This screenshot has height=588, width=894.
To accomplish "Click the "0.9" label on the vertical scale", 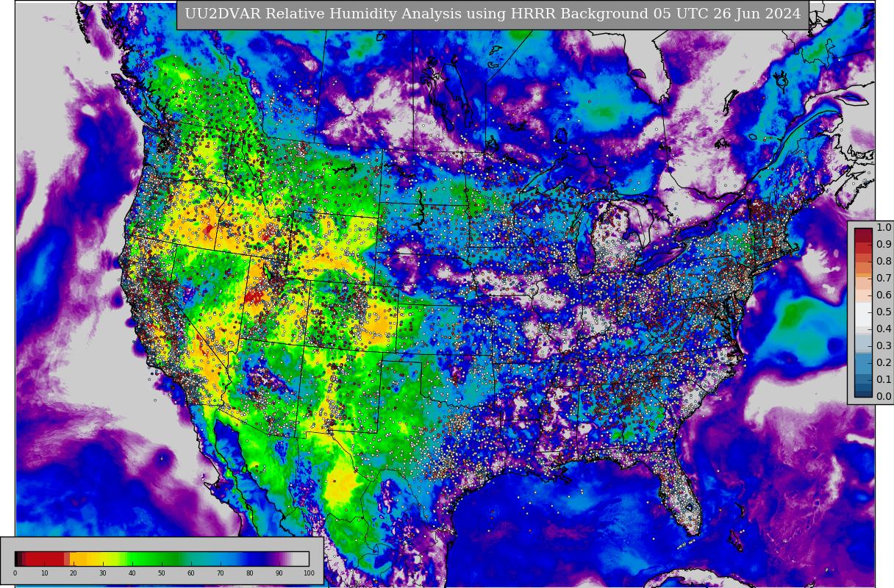I will tap(884, 245).
